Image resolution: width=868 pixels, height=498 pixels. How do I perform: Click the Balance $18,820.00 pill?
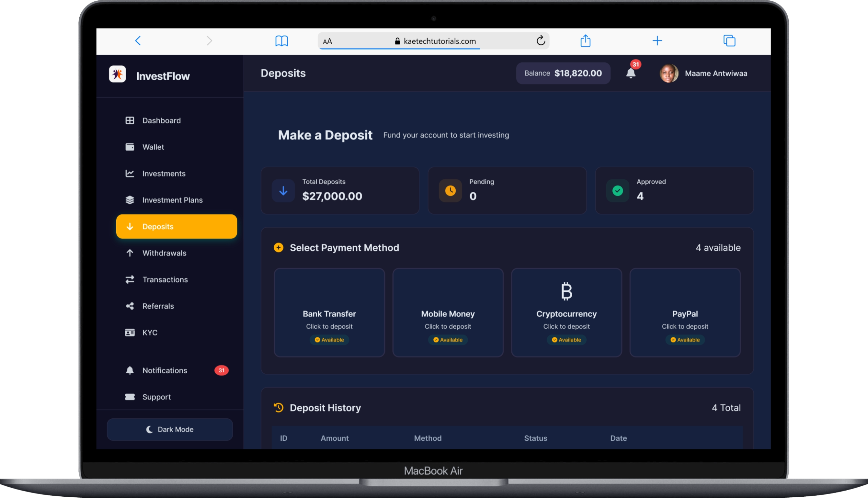coord(563,73)
